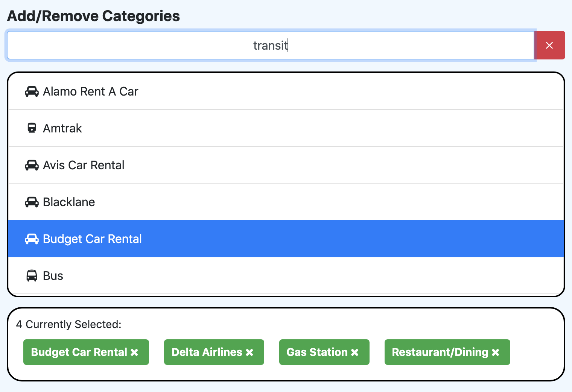572x392 pixels.
Task: Remove the Budget Car Rental tag
Action: [x=134, y=352]
